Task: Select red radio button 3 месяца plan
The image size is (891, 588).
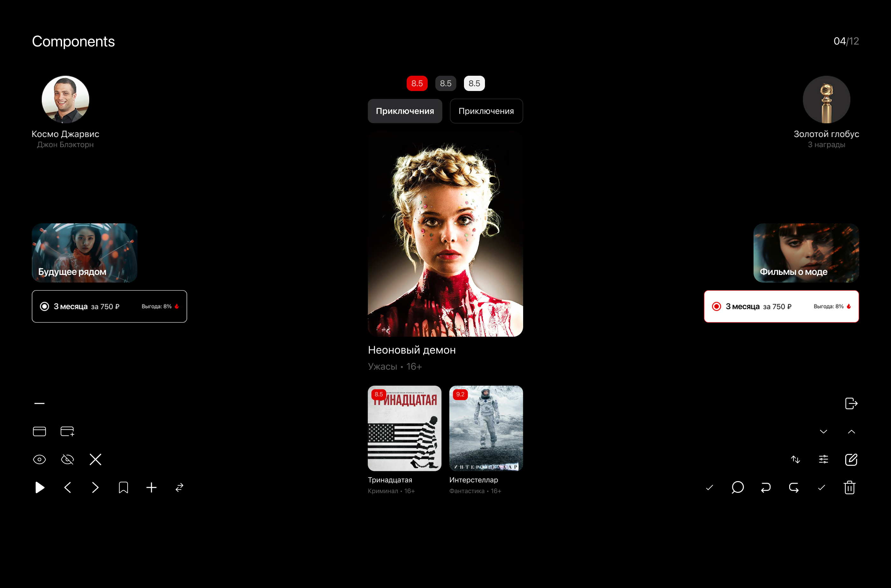Action: pos(716,306)
